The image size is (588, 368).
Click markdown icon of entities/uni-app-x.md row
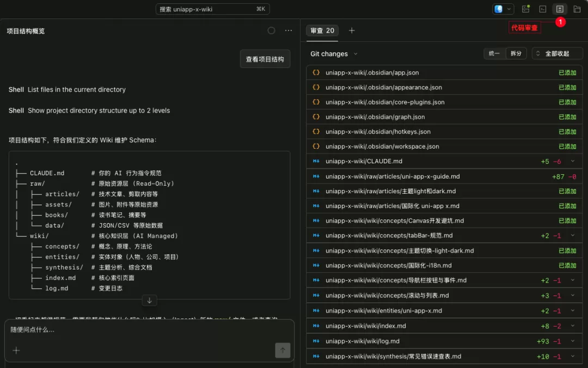pyautogui.click(x=316, y=311)
